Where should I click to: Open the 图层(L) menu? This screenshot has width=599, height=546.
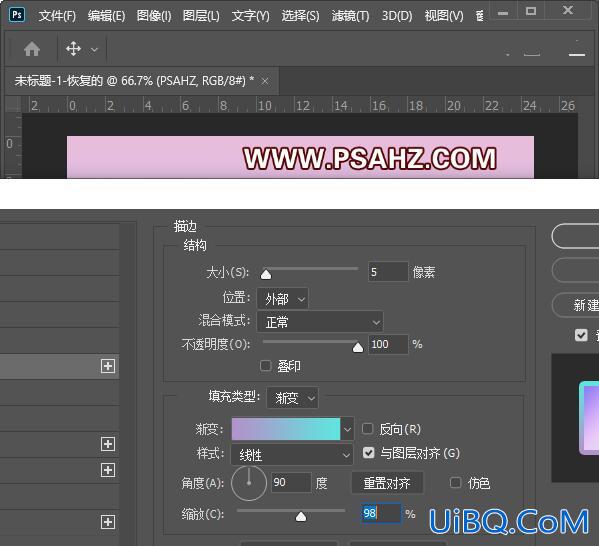(201, 16)
